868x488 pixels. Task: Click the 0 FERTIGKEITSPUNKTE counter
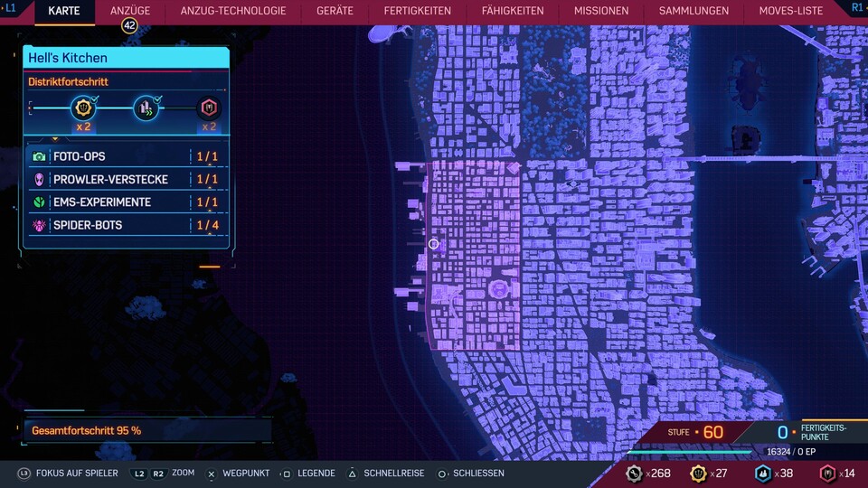(812, 432)
